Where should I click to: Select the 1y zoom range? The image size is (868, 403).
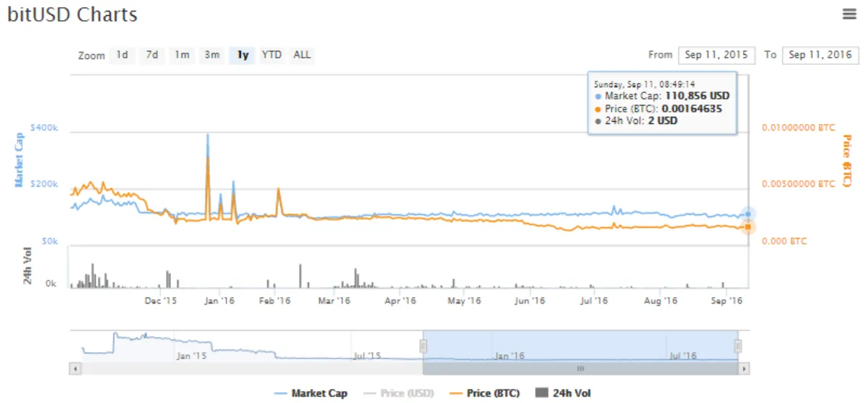coord(242,55)
